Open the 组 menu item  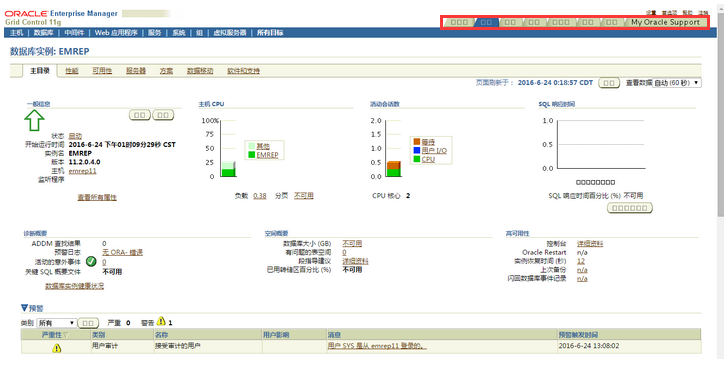[199, 33]
